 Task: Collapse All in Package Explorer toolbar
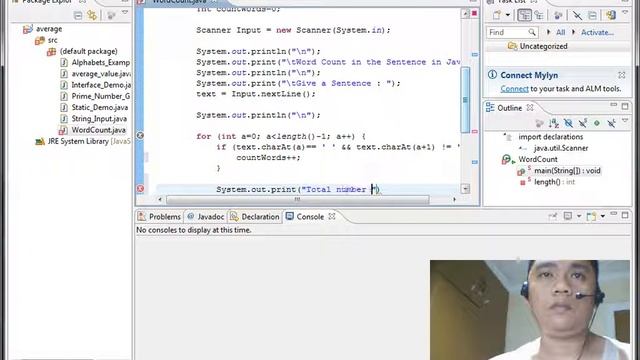pyautogui.click(x=78, y=16)
